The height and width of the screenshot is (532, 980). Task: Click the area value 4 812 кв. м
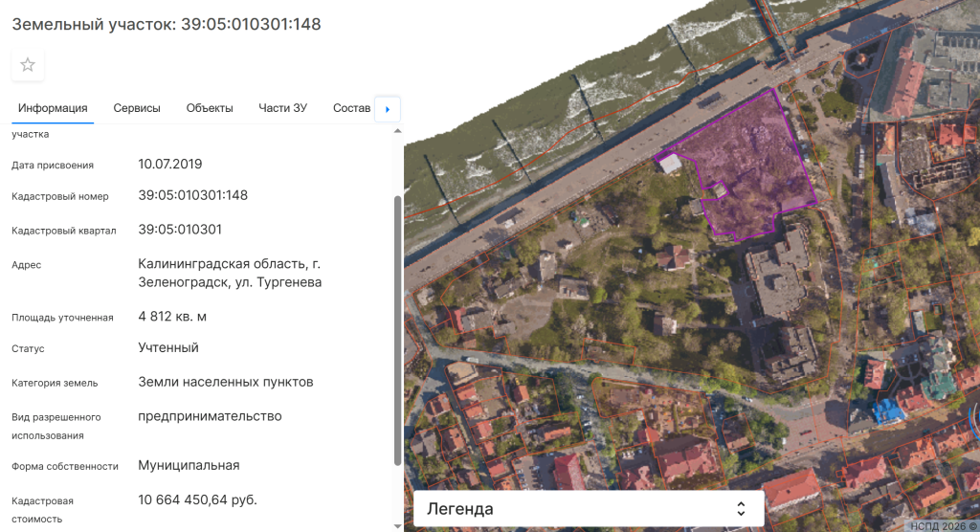coord(172,317)
